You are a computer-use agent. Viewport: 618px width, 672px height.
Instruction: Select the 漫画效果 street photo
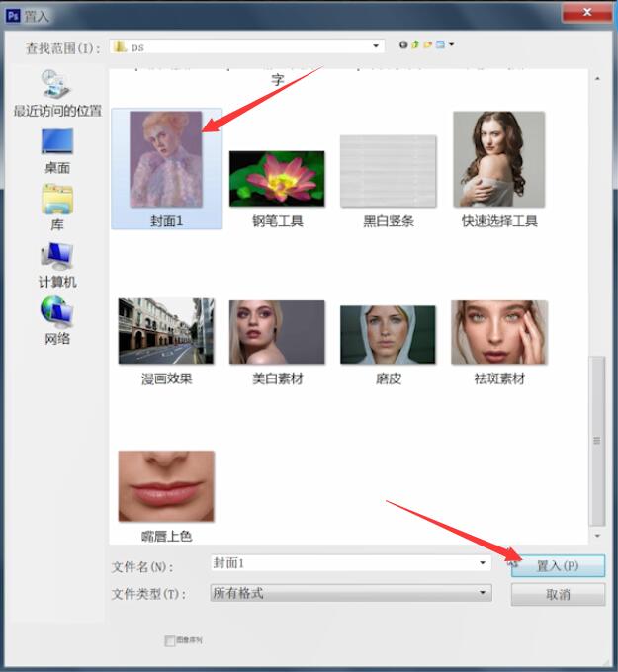[x=166, y=331]
